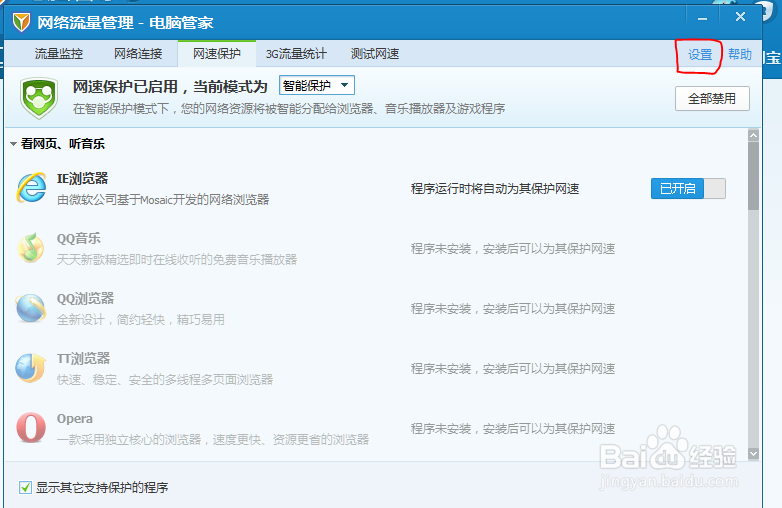
Task: Click the 快速、稳定、安全的多线程多页面浏览器 description
Action: point(165,380)
